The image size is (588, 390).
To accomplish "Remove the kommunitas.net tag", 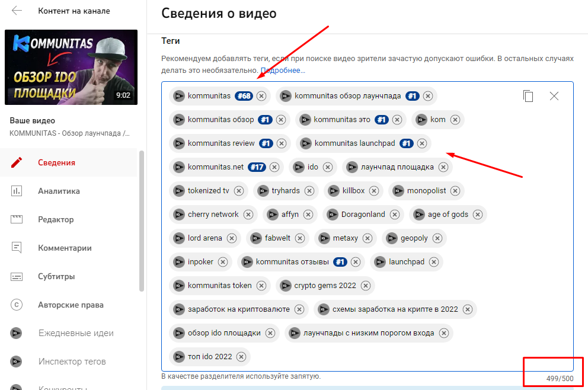I will pos(274,167).
